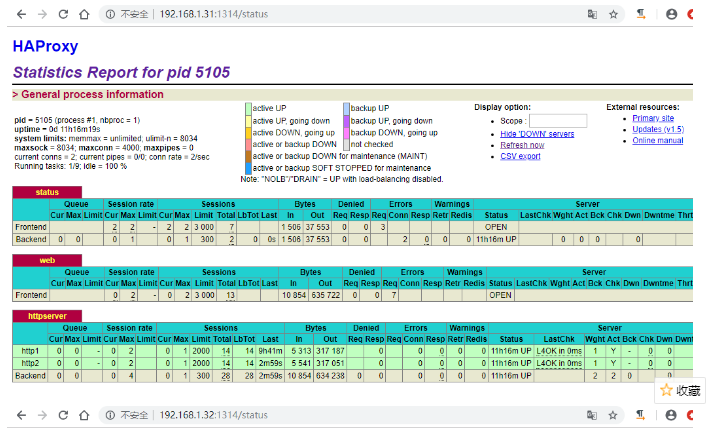The width and height of the screenshot is (713, 431).
Task: Open profile icon in 192.168.1.31 browser
Action: 671,15
